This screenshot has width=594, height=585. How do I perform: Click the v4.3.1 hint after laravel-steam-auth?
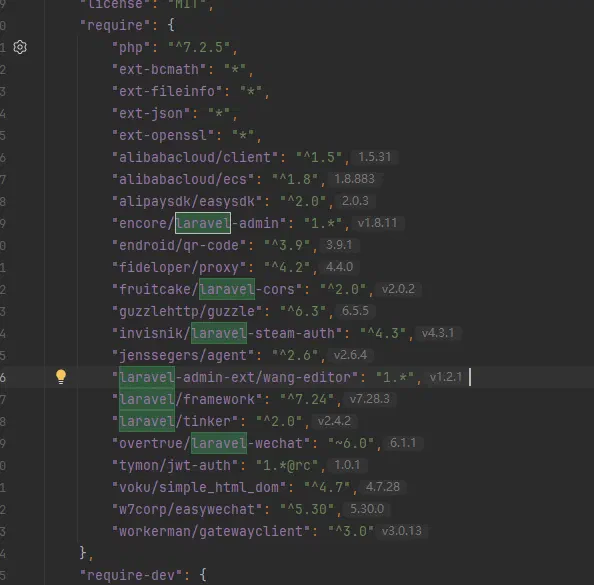(438, 333)
